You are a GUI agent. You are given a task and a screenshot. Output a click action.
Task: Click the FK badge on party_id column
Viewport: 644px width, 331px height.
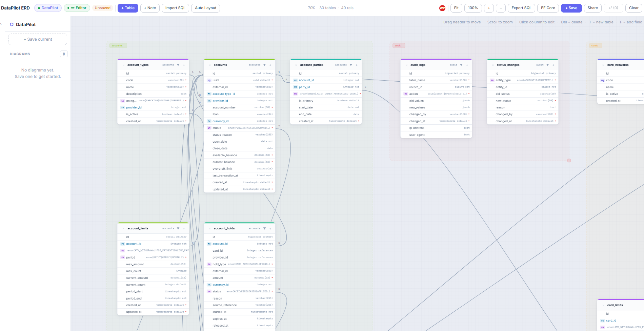tap(295, 87)
